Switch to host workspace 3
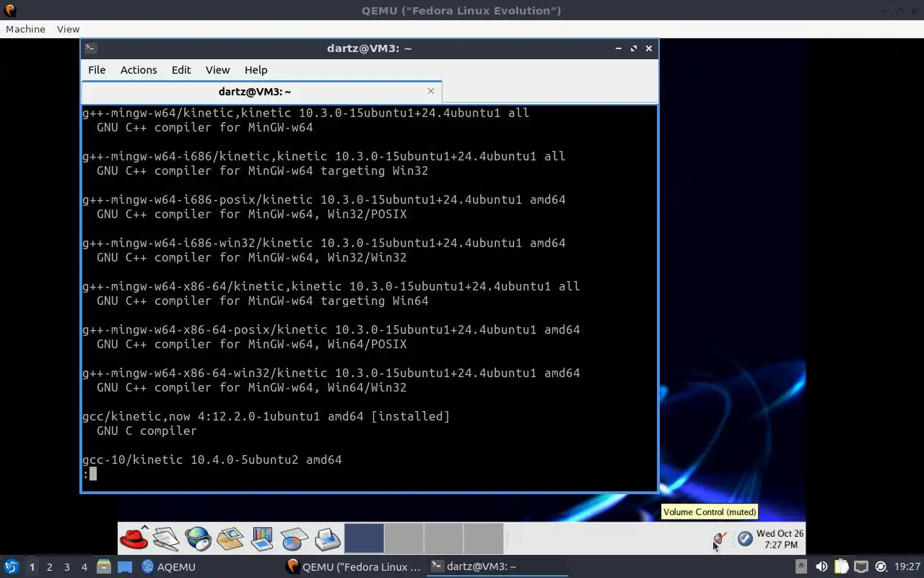 (66, 567)
